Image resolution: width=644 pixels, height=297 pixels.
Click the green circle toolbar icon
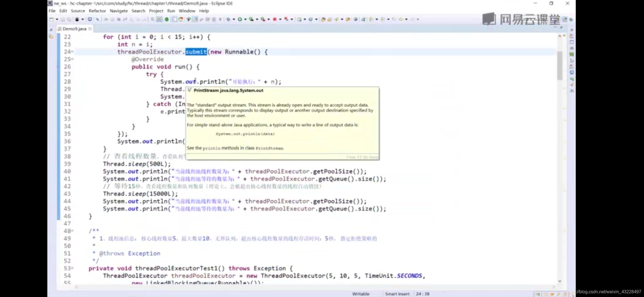pyautogui.click(x=167, y=19)
